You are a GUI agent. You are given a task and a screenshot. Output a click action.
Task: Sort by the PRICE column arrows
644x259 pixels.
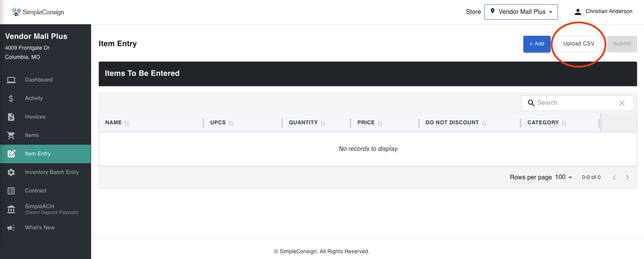click(380, 123)
